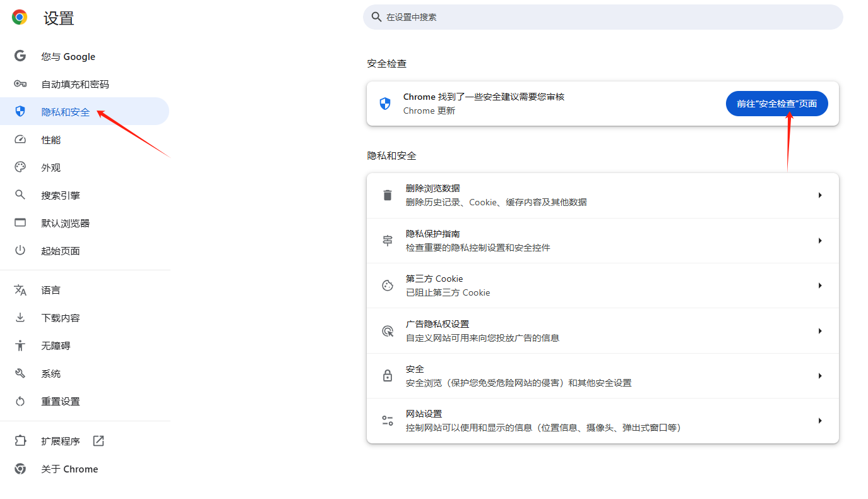The width and height of the screenshot is (868, 499).
Task: Click the 广告隐私权设置 title text
Action: click(437, 324)
